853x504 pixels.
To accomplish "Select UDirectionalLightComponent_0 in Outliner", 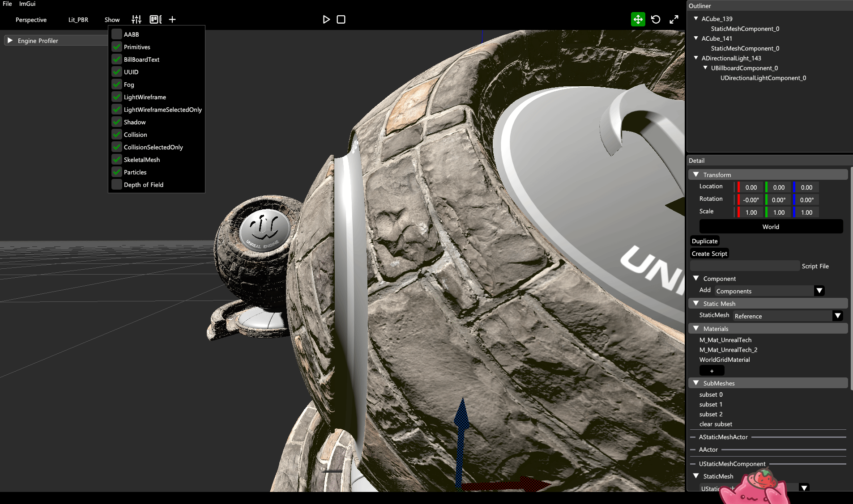I will pyautogui.click(x=763, y=78).
